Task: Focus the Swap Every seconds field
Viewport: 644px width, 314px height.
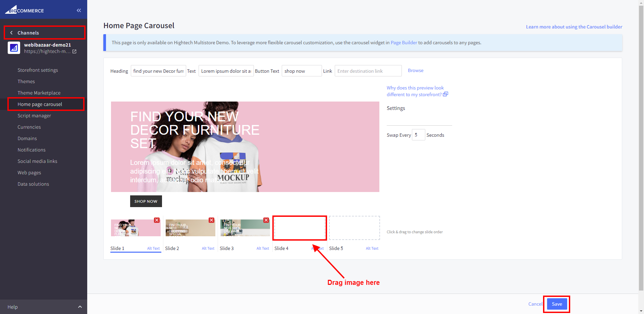Action: tap(418, 135)
